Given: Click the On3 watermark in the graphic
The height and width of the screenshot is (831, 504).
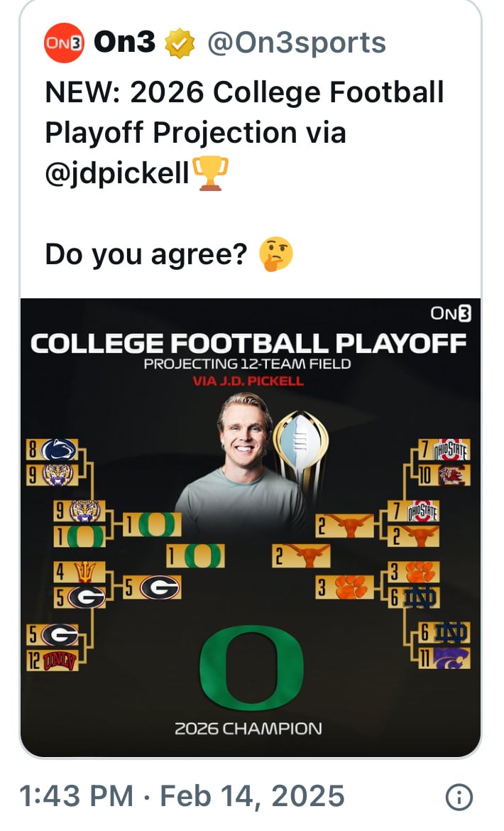Looking at the screenshot, I should pos(451,313).
